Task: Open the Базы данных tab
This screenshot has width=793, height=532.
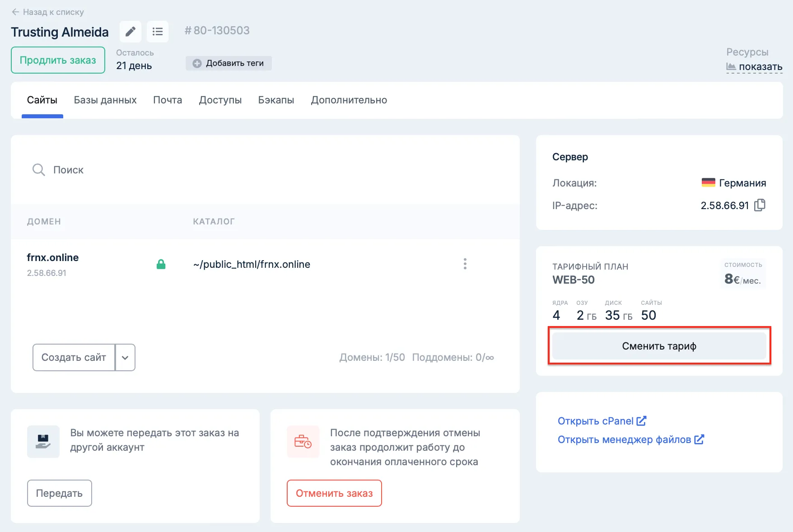Action: coord(105,100)
